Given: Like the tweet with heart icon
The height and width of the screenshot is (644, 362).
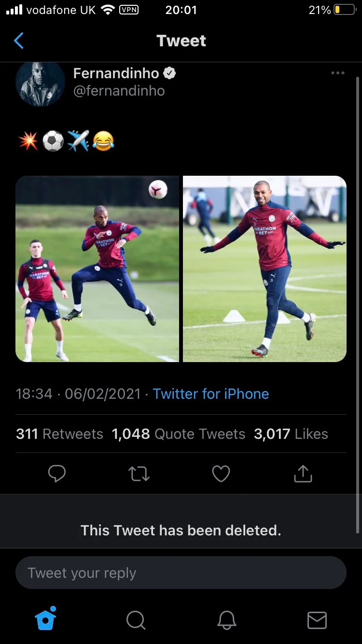Looking at the screenshot, I should pos(221,474).
